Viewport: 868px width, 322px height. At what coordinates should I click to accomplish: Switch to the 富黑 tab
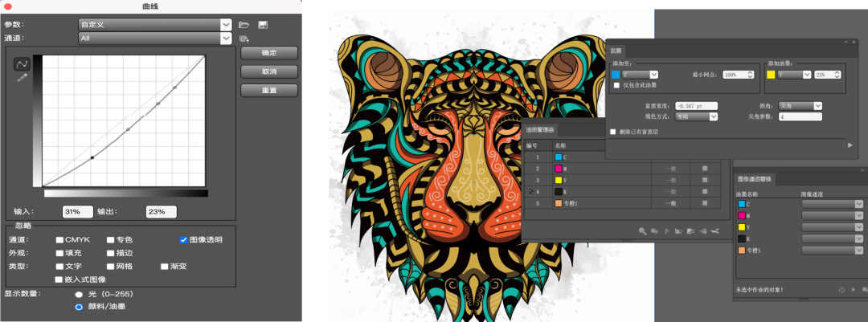pos(615,51)
